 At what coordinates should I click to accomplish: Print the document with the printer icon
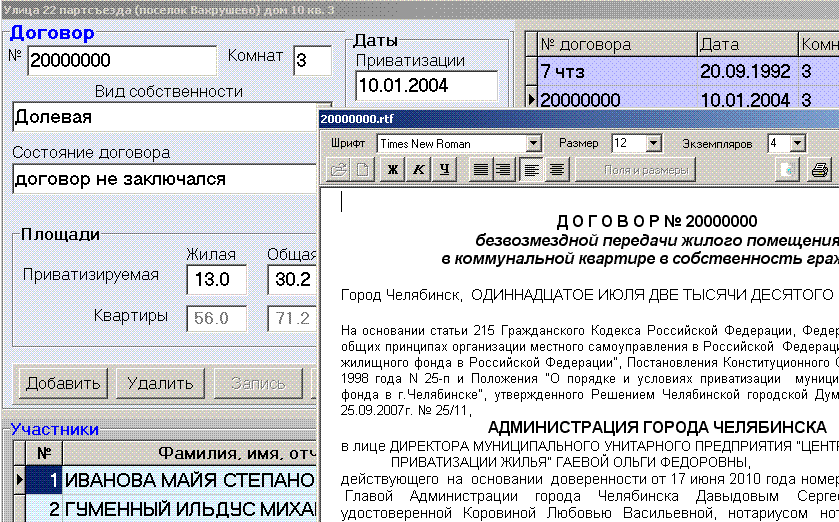click(820, 170)
